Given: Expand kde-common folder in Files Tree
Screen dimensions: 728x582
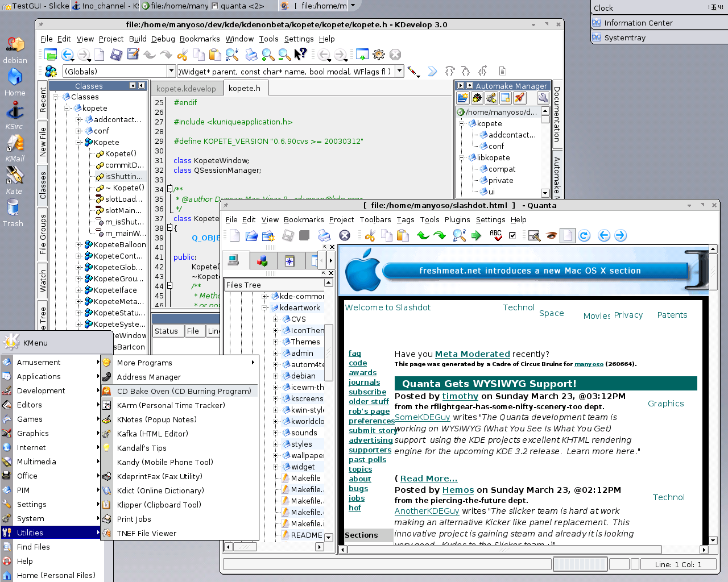Looking at the screenshot, I should tap(265, 296).
